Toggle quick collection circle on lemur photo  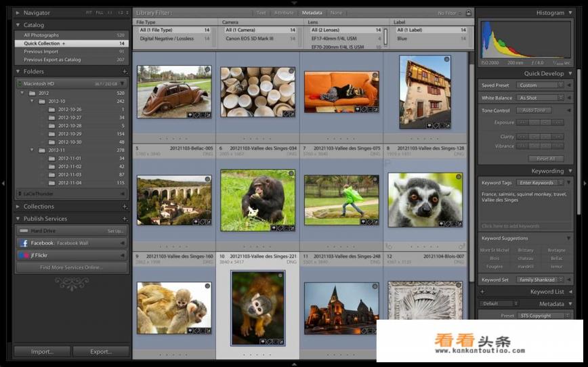pyautogui.click(x=458, y=176)
